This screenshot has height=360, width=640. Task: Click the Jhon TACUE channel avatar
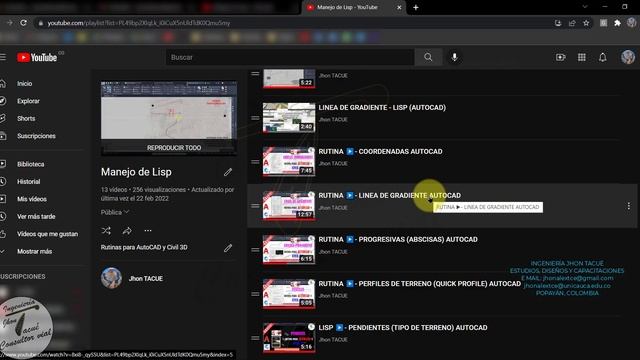tap(111, 278)
